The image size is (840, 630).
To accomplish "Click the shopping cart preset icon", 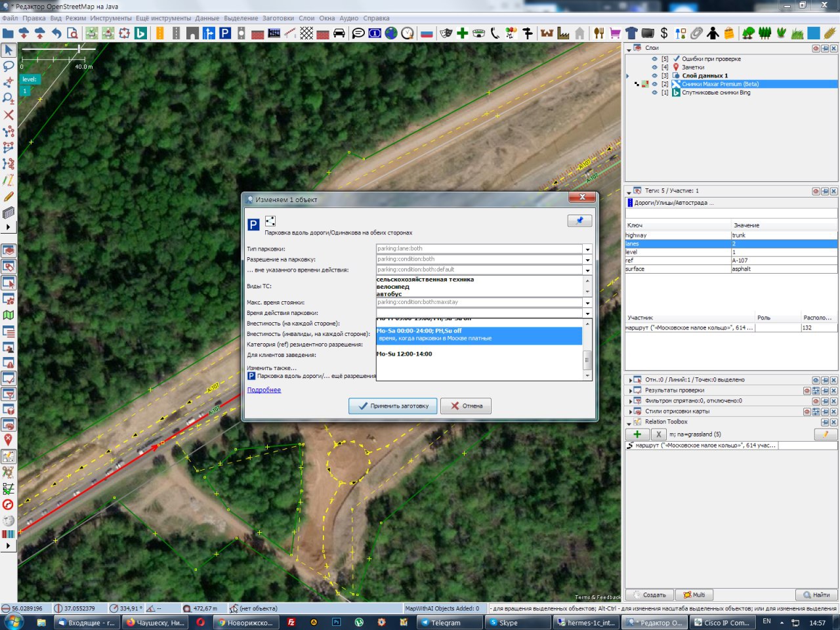I will (x=615, y=33).
